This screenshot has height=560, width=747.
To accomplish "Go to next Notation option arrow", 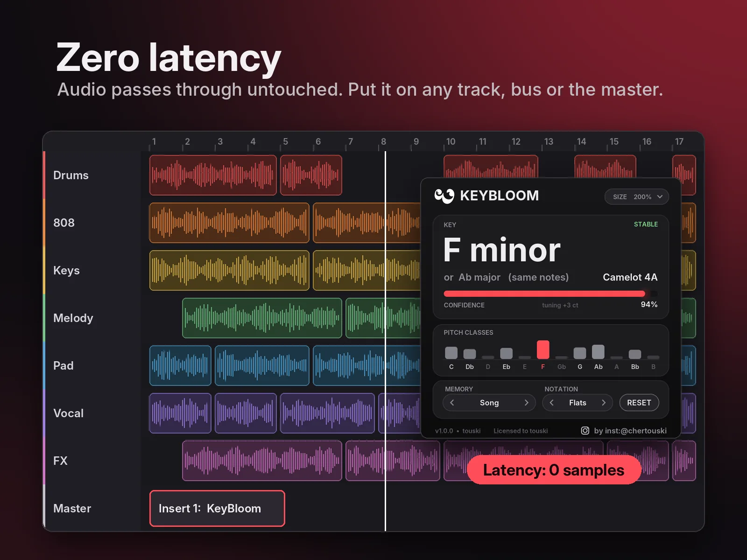I will (x=603, y=402).
